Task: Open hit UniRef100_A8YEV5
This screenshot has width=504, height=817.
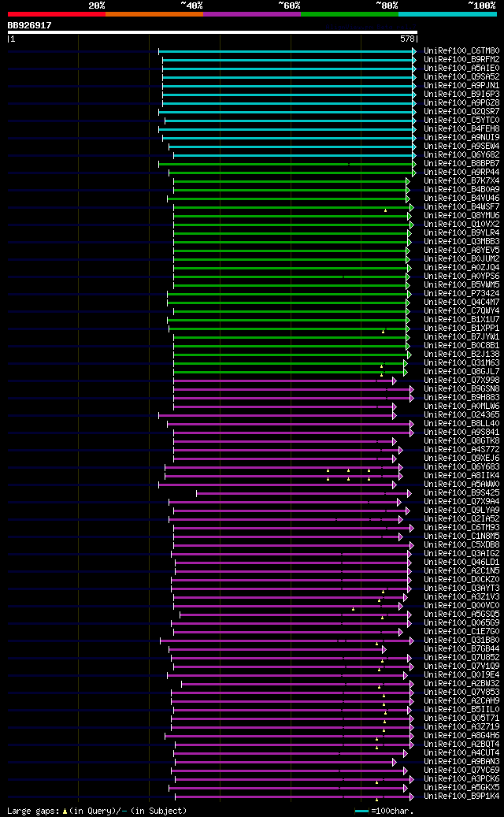Action: (x=461, y=250)
